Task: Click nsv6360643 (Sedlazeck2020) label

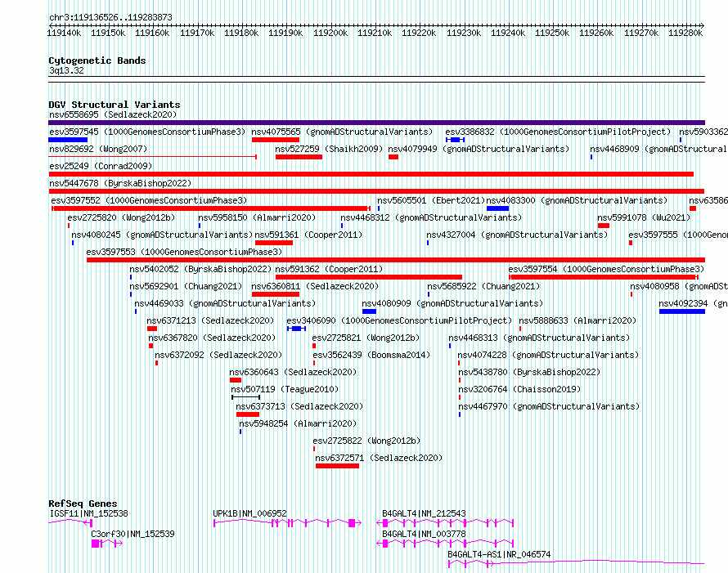Action: click(x=293, y=372)
